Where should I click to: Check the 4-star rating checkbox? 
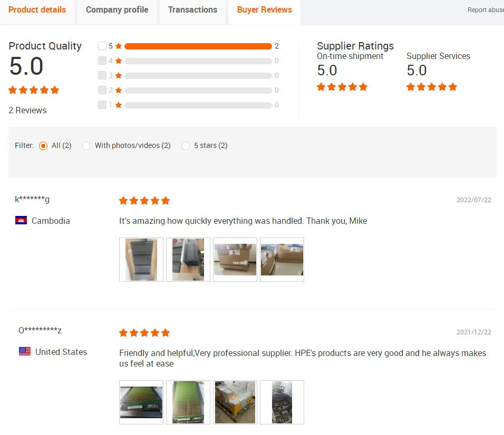pos(102,61)
